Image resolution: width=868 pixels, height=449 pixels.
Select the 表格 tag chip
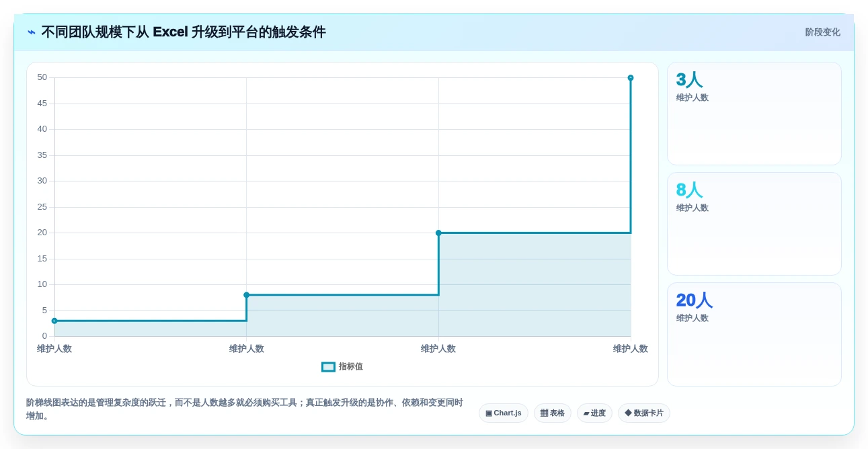553,413
